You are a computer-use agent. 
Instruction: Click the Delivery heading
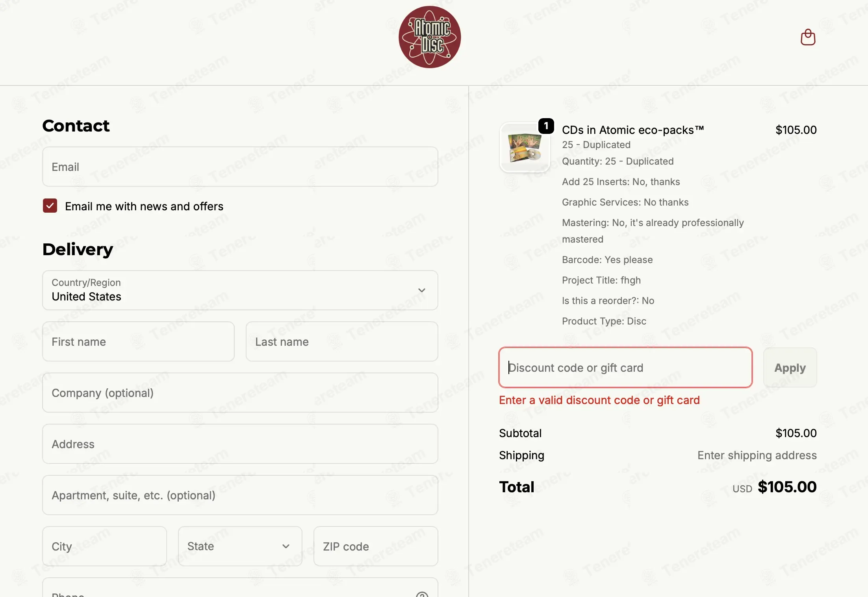tap(78, 249)
